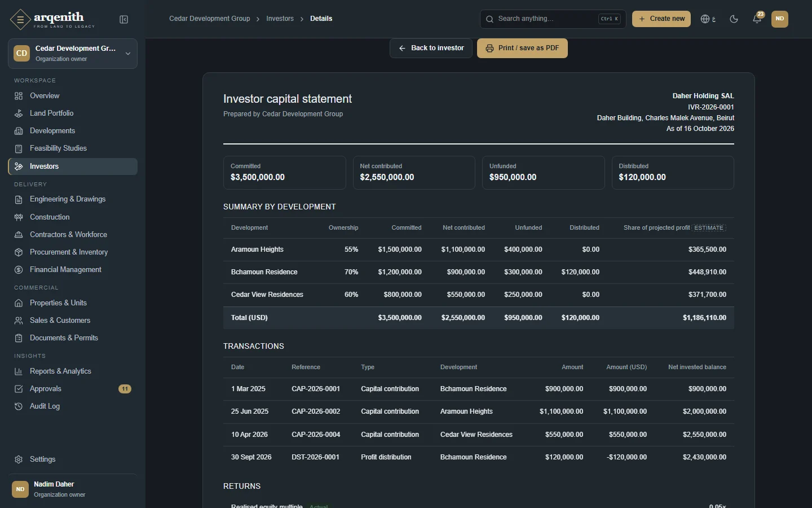Expand Cedar Development Group organization switcher
812x508 pixels.
pyautogui.click(x=73, y=54)
